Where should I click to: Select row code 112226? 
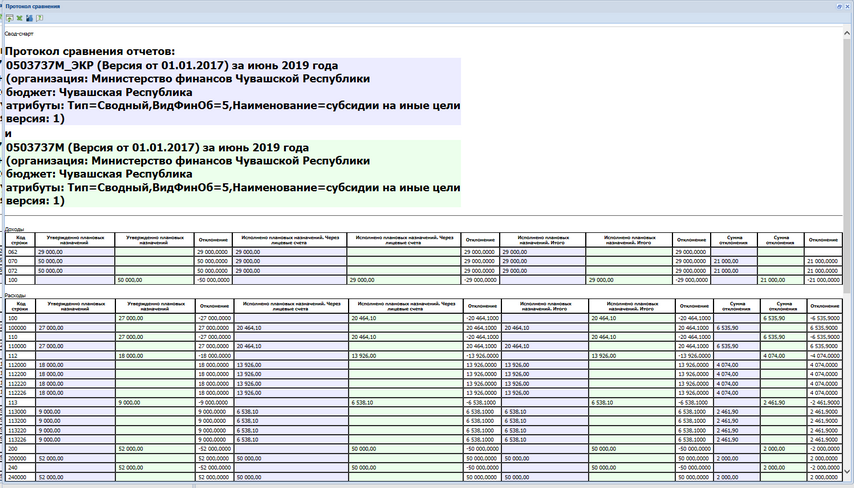tap(21, 393)
